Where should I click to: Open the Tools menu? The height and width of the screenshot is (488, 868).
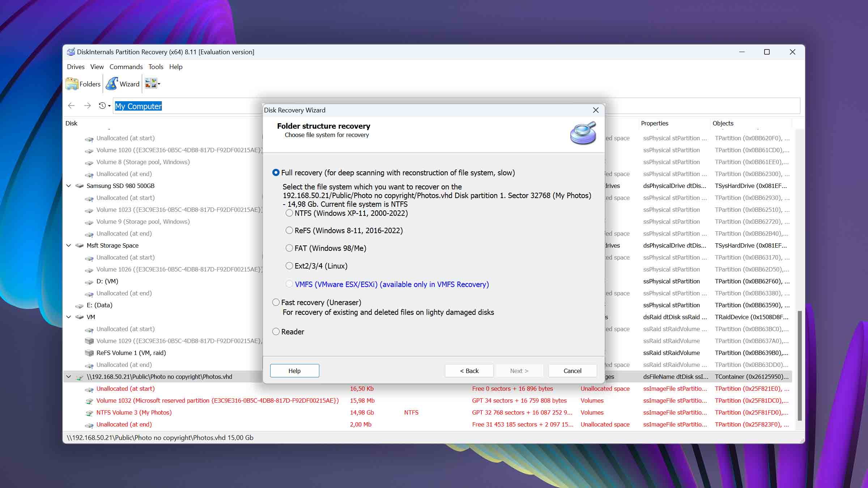click(x=156, y=67)
